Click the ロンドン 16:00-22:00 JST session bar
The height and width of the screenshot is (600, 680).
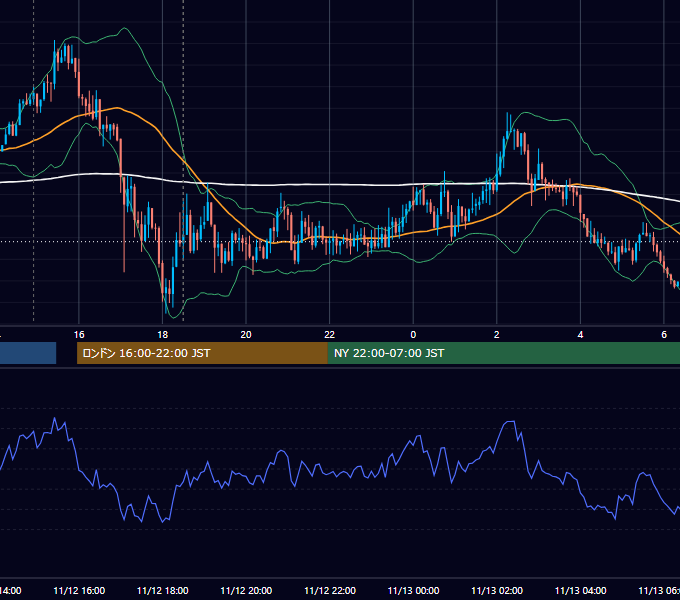click(202, 353)
